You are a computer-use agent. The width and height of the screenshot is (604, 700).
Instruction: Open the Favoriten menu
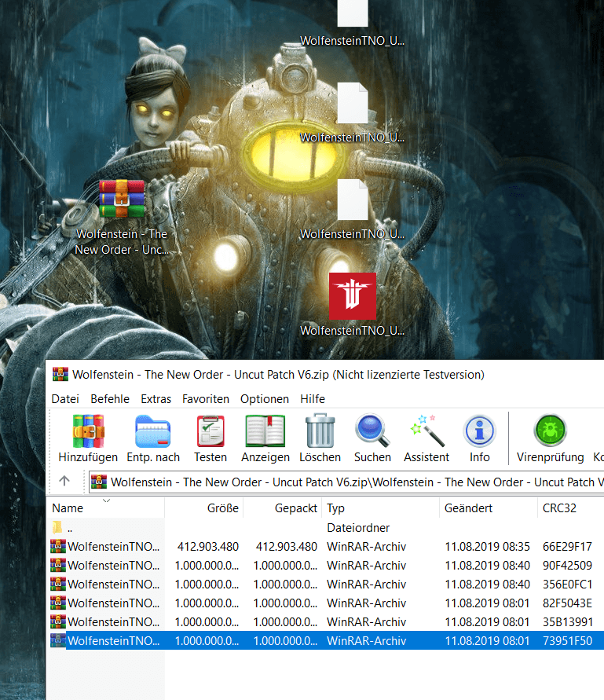click(x=206, y=398)
